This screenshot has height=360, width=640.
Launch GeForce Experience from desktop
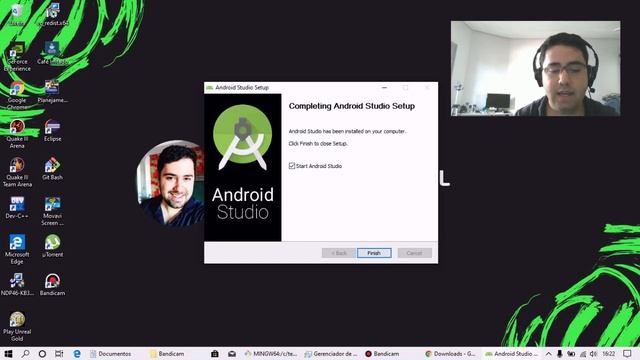(17, 56)
